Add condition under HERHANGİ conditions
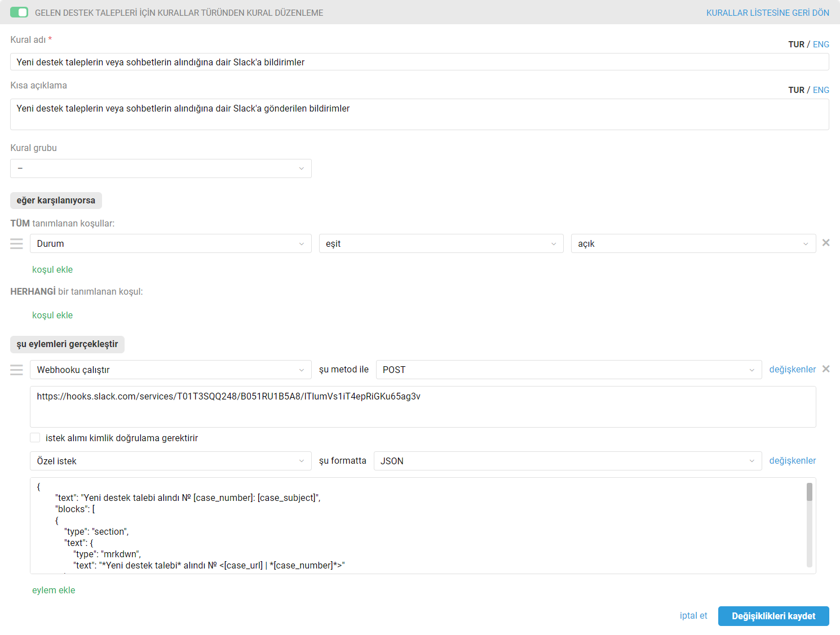The height and width of the screenshot is (635, 840). click(52, 316)
